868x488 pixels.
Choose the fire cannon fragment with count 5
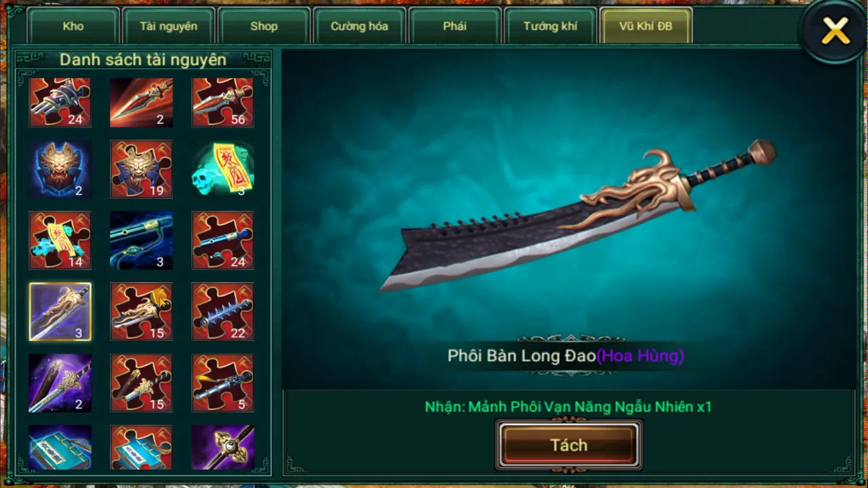tap(222, 383)
